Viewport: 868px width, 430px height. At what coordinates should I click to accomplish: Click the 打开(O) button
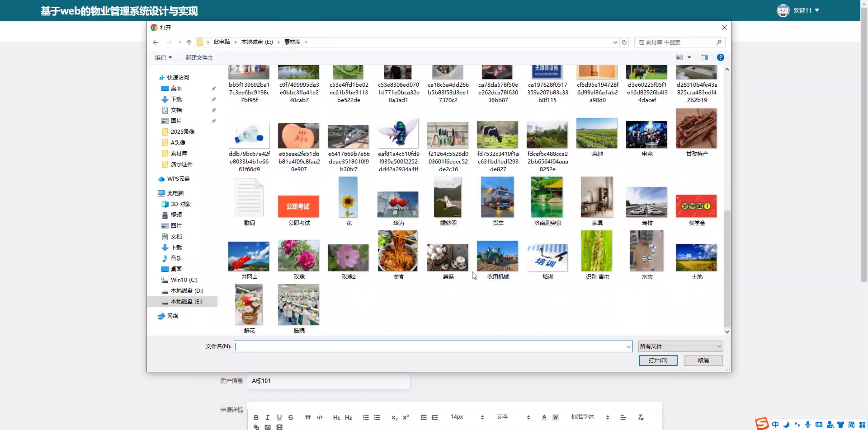pos(658,360)
